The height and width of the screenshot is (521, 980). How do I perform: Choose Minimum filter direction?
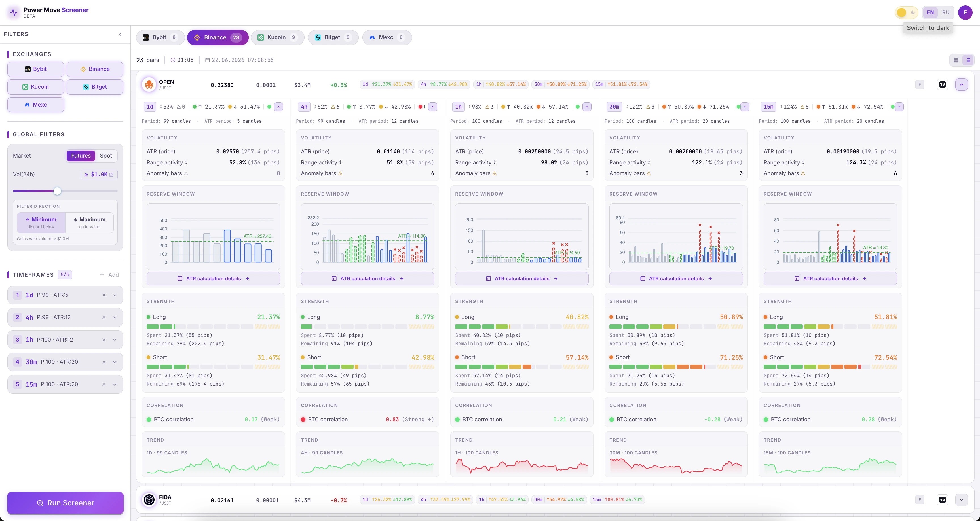[41, 223]
